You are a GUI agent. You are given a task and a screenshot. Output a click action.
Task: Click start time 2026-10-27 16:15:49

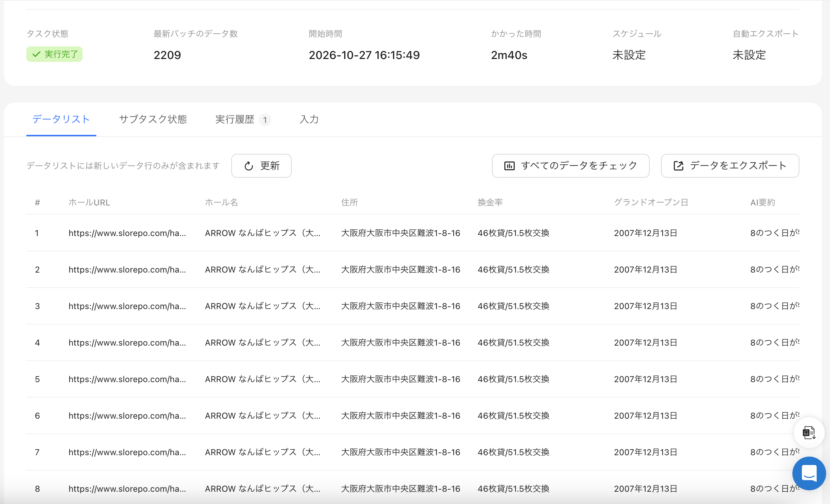(x=364, y=55)
